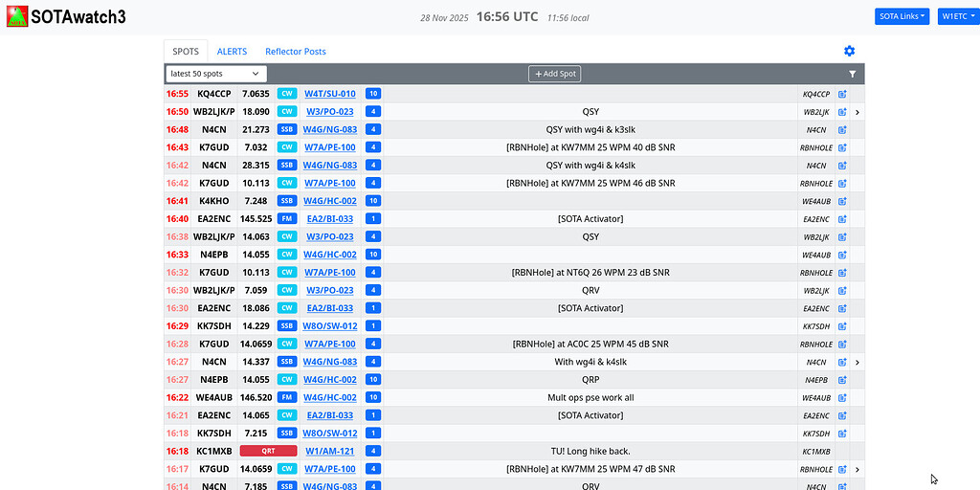
Task: Click the add-spot icon for 16:41 K4KHO row
Action: coord(842,201)
